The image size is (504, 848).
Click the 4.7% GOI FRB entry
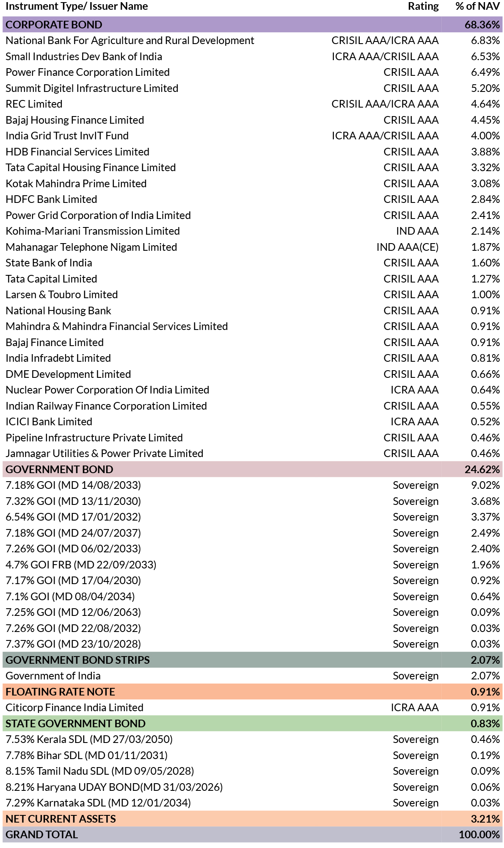click(x=81, y=565)
